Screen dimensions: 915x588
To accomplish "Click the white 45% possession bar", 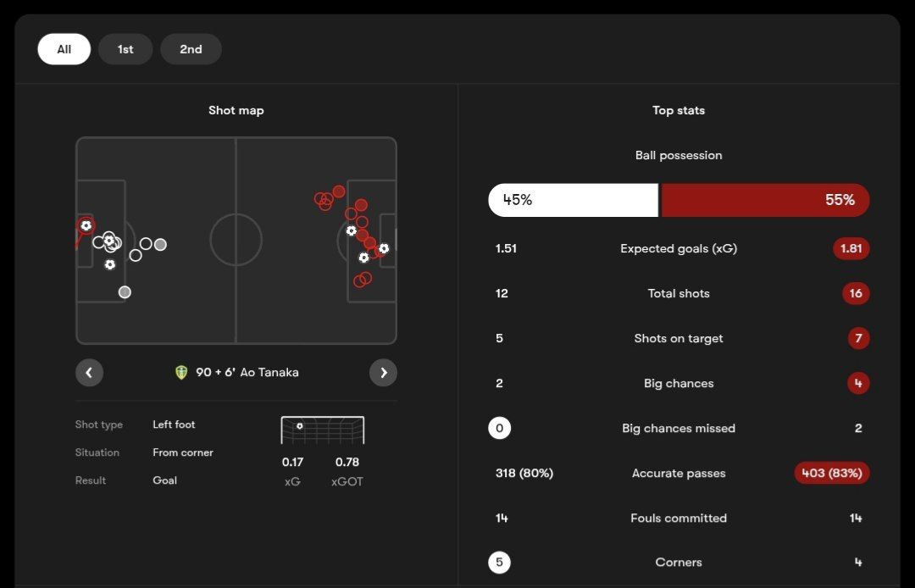I will 573,200.
